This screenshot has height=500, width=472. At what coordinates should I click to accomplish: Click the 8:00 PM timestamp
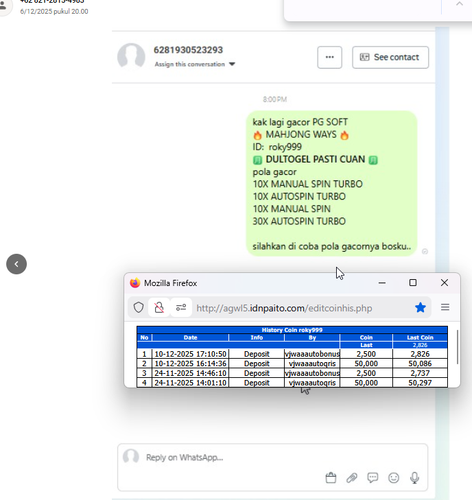tap(275, 99)
